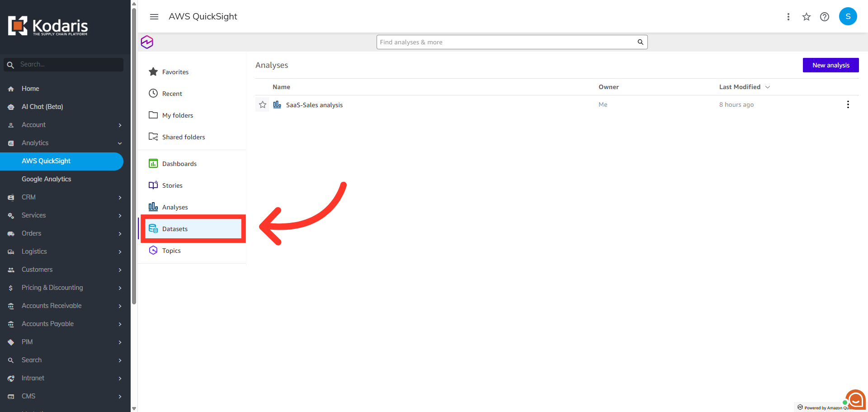
Task: Expand the Accounts Receivable chevron
Action: point(120,306)
